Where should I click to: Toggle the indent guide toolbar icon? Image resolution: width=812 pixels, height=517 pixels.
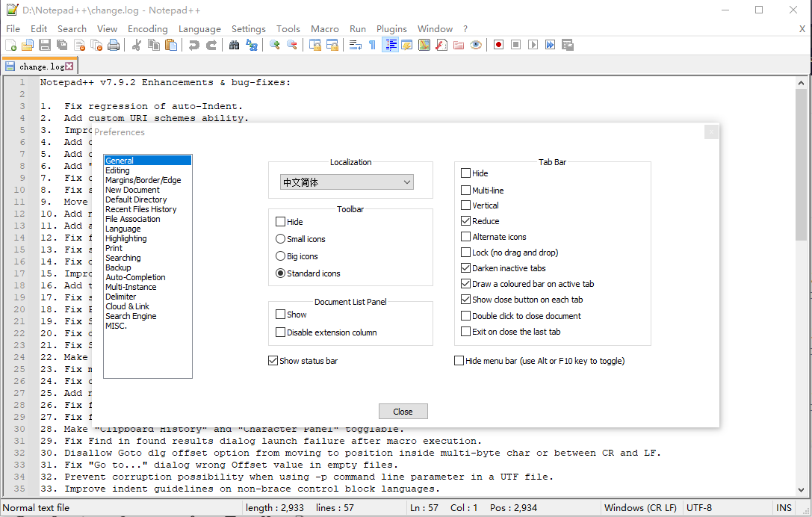click(390, 45)
